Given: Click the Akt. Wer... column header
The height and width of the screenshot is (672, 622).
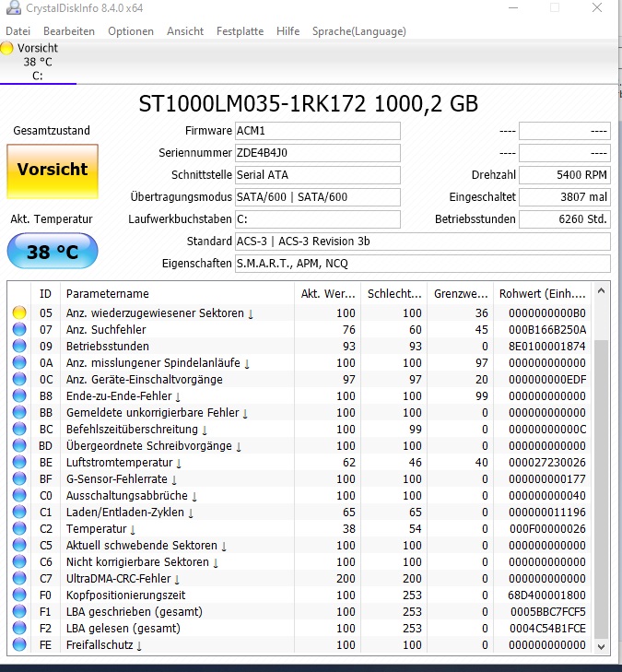Looking at the screenshot, I should tap(328, 293).
